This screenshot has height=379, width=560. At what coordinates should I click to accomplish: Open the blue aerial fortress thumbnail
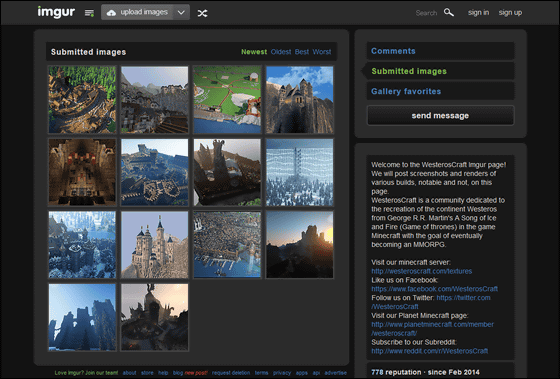tap(155, 172)
